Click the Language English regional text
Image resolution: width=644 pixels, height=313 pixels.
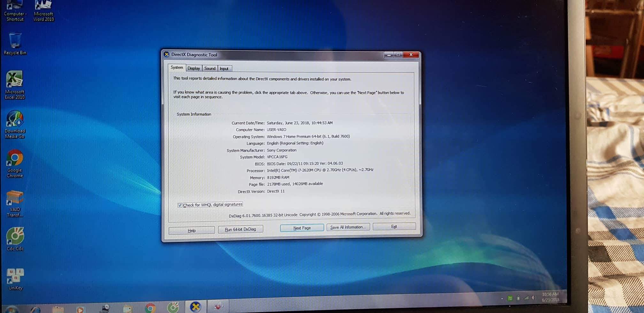point(295,143)
